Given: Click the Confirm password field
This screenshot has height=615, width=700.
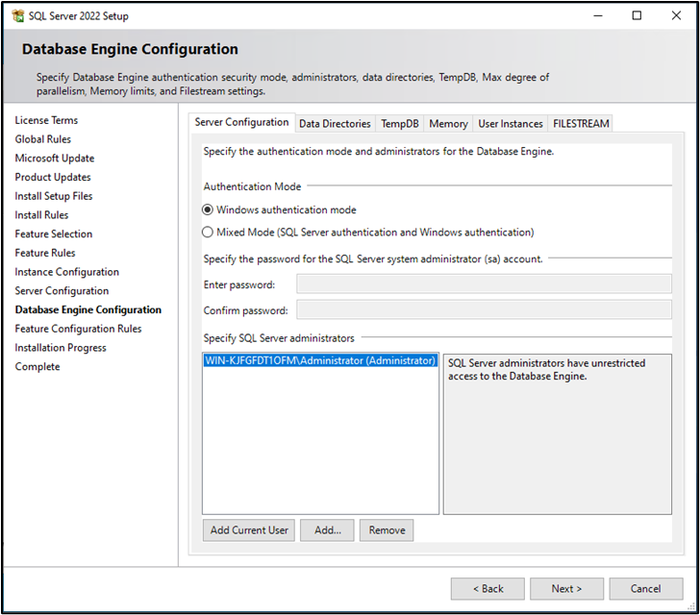Looking at the screenshot, I should [484, 310].
